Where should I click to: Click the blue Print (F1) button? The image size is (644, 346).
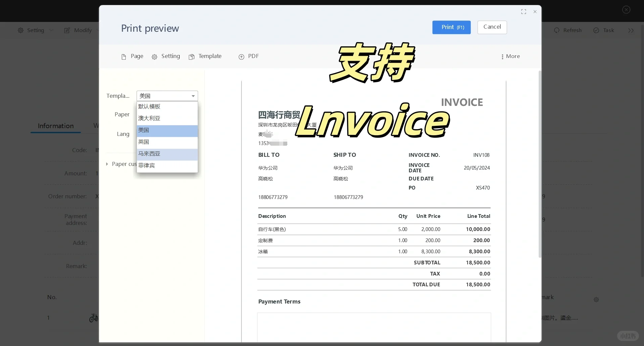tap(451, 27)
